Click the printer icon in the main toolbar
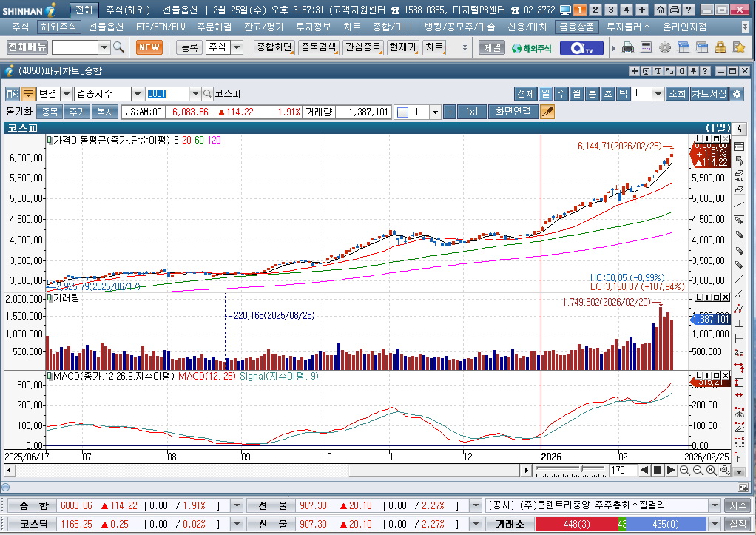Viewport: 756px width, 535px height. tap(627, 47)
